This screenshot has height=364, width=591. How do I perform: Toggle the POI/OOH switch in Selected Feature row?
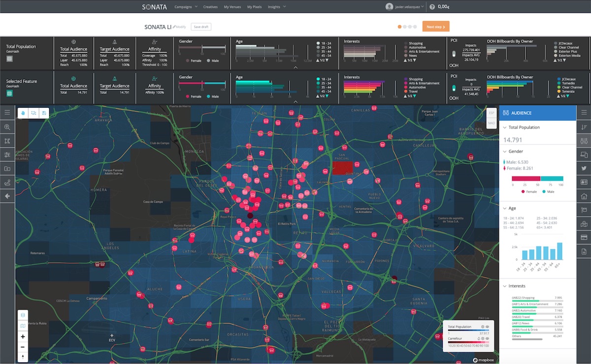(454, 89)
